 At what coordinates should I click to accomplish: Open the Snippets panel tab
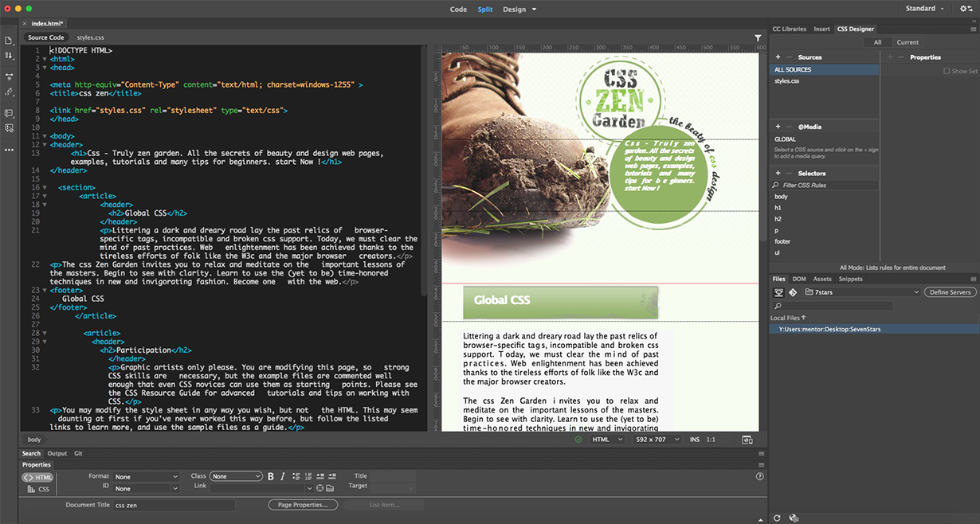850,280
